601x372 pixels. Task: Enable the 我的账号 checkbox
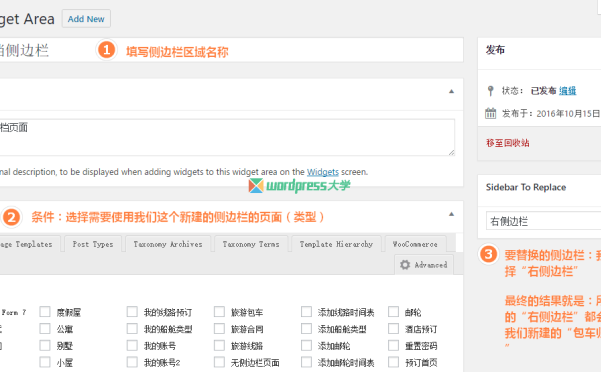(132, 346)
